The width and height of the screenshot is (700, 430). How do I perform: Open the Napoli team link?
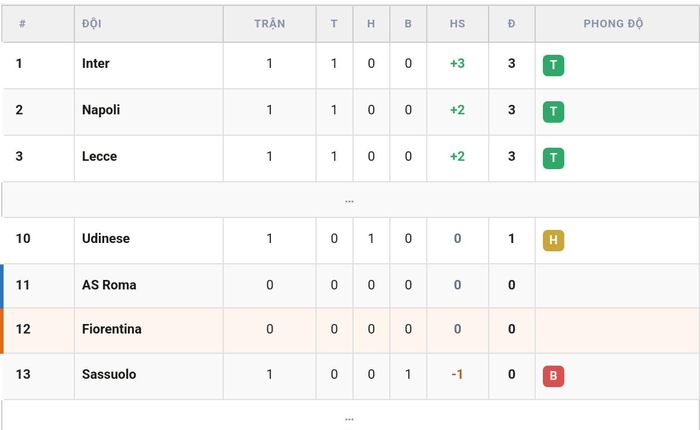tap(101, 110)
